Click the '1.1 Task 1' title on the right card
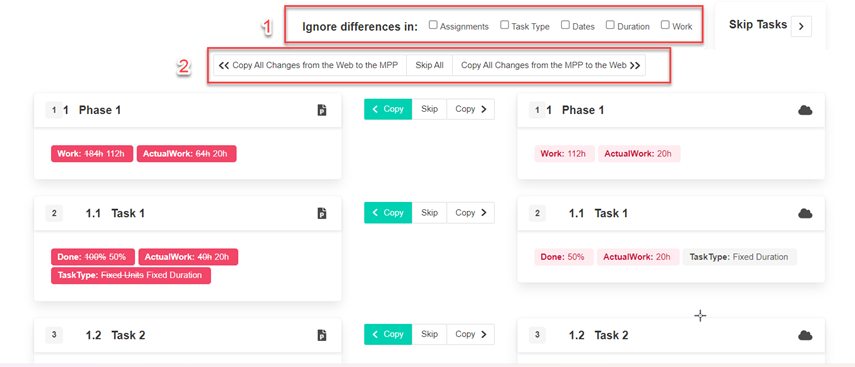Screen dimensions: 855x367 point(598,213)
